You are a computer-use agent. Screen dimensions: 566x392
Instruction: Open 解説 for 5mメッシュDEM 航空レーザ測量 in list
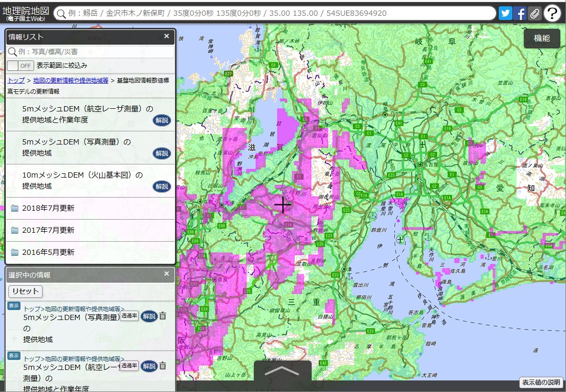point(162,120)
